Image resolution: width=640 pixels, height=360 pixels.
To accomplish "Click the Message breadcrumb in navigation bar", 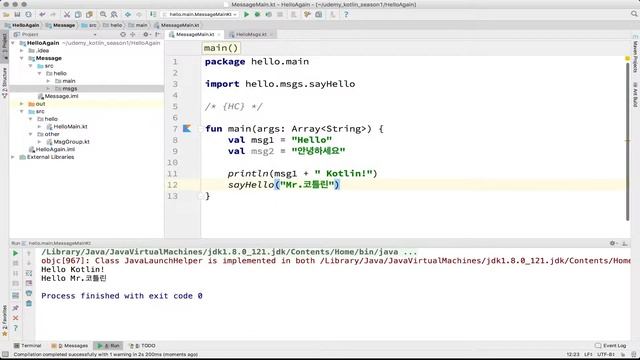I will [x=60, y=25].
